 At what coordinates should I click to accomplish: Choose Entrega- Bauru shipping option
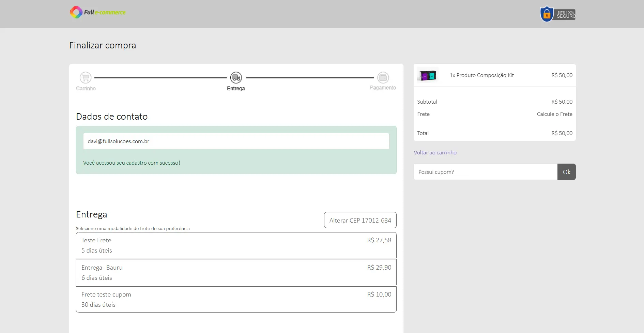click(236, 272)
